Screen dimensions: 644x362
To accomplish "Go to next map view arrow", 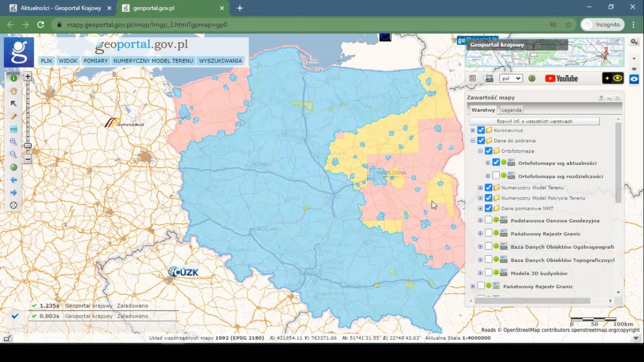I will click(14, 193).
